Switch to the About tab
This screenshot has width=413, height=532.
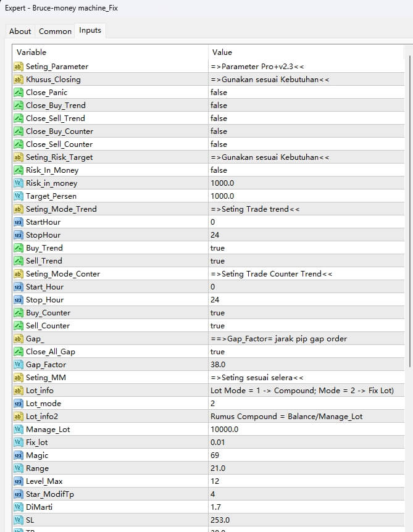20,31
